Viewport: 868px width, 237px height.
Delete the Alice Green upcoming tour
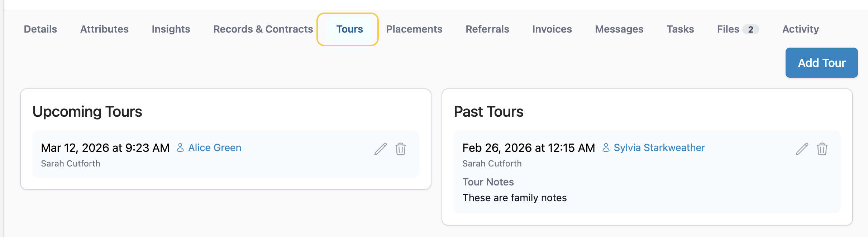point(400,149)
